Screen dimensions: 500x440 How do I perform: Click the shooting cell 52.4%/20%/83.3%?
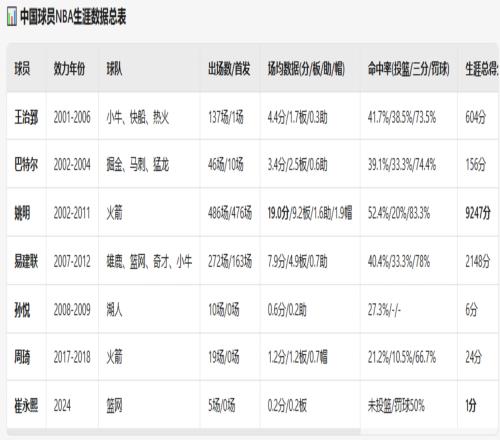(x=399, y=213)
